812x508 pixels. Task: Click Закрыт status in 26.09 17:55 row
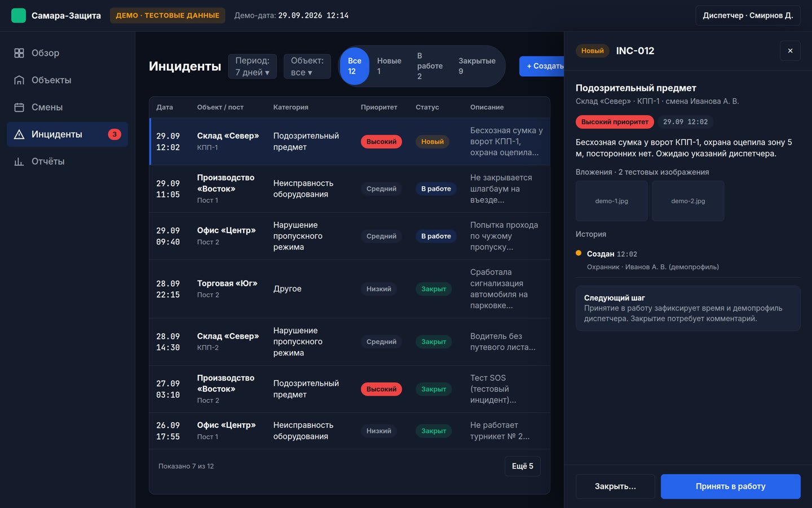(434, 431)
